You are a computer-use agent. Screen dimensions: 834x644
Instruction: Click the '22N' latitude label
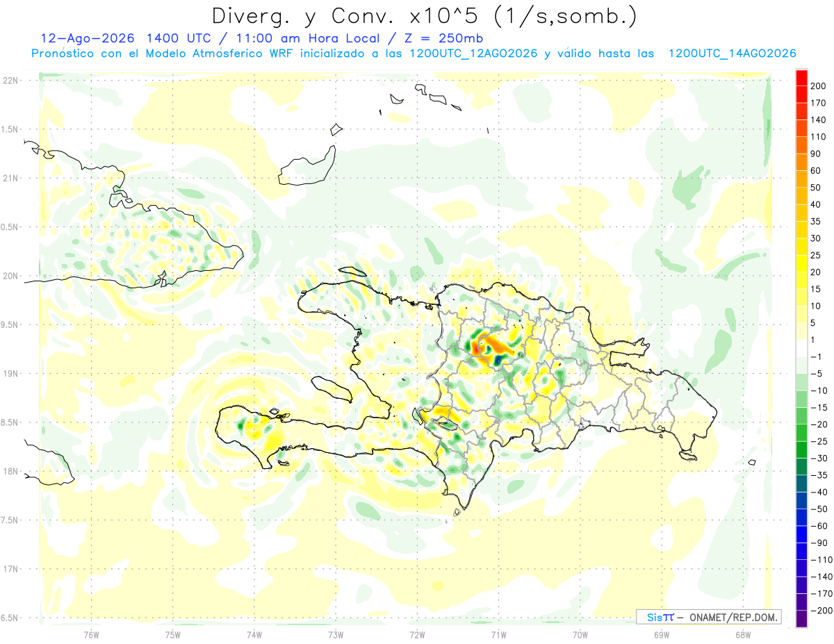coord(10,81)
